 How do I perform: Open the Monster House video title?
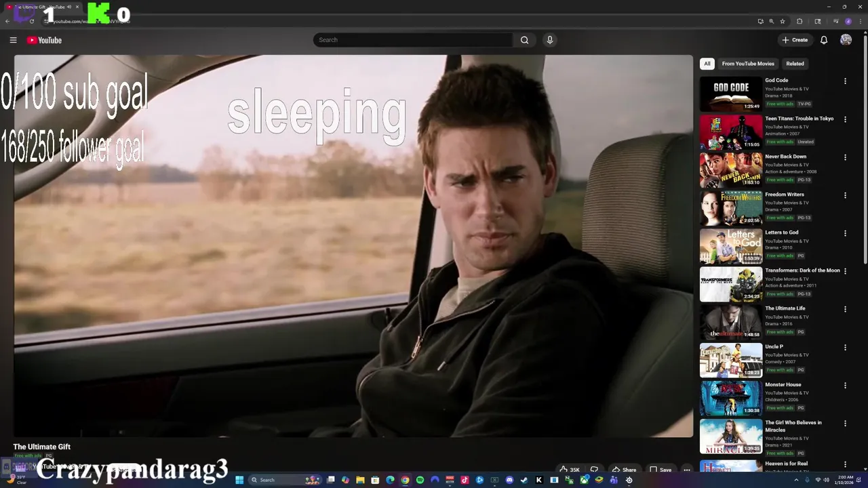point(783,385)
